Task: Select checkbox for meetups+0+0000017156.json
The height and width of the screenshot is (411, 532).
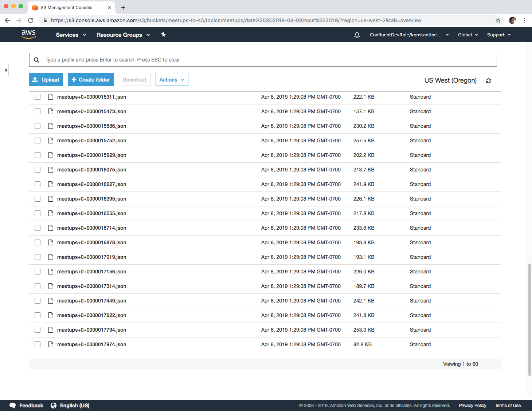Action: pos(38,272)
